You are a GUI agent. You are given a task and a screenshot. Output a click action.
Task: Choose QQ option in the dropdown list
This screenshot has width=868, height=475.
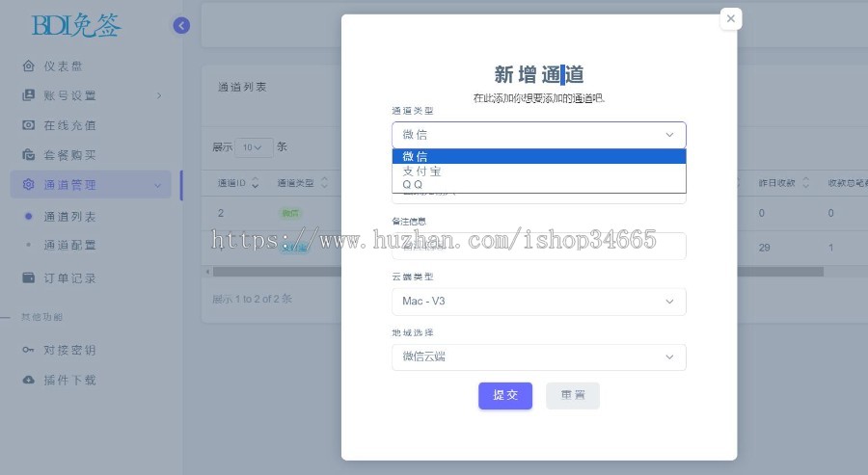[x=538, y=185]
